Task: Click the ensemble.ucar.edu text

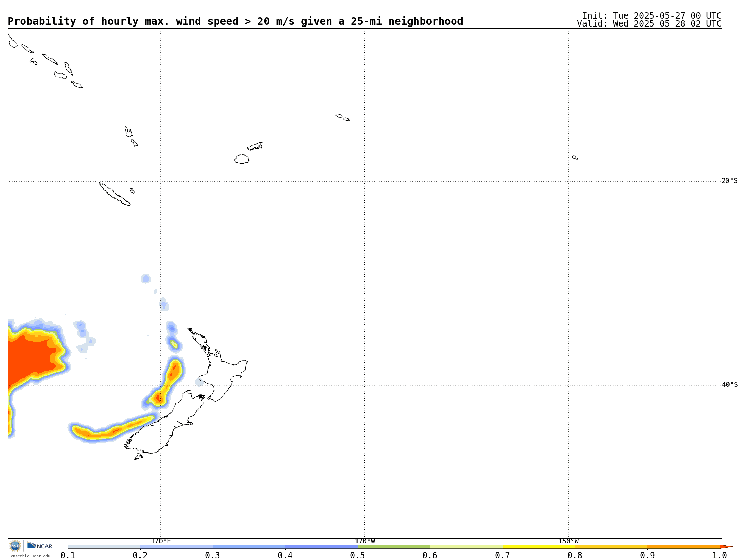Action: tap(31, 556)
